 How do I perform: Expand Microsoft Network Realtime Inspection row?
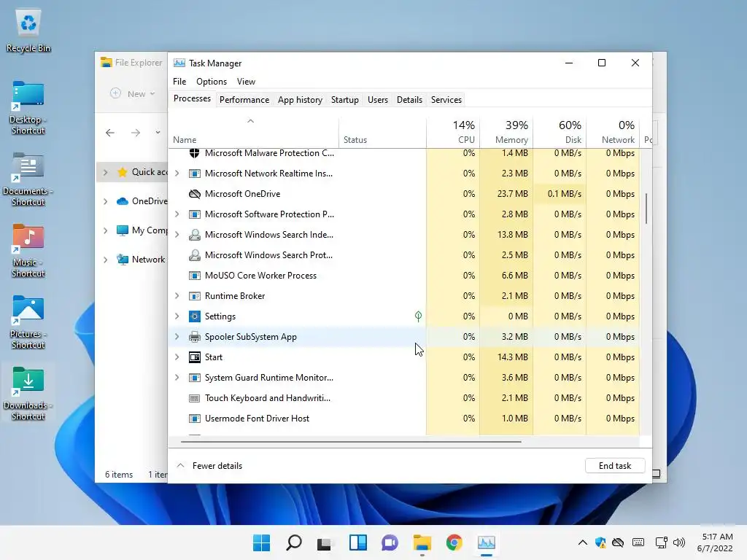177,174
